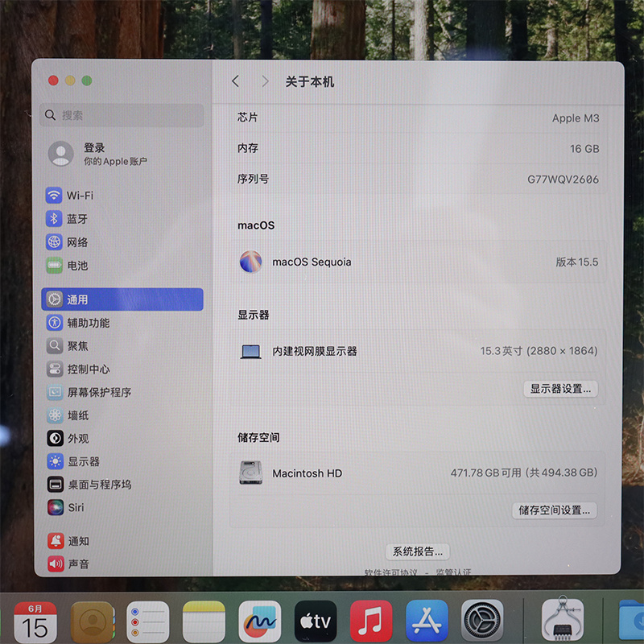Open Reminders from the Dock
The height and width of the screenshot is (644, 644).
(x=148, y=621)
